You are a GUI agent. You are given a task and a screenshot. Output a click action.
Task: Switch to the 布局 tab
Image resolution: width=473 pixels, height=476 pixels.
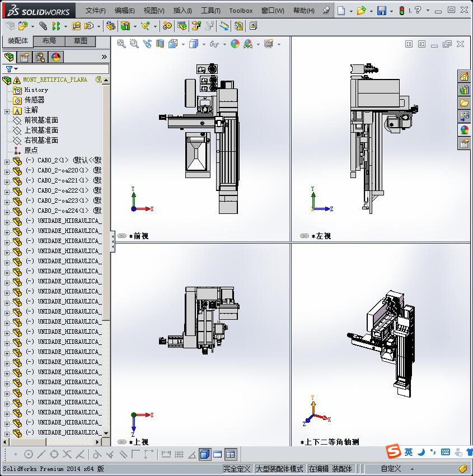point(49,41)
